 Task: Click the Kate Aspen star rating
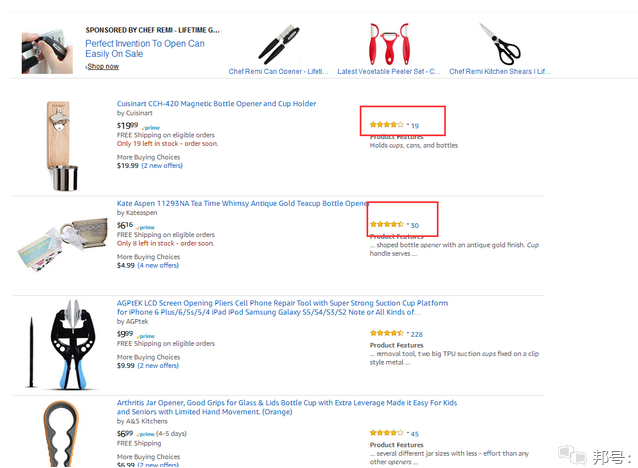[385, 224]
